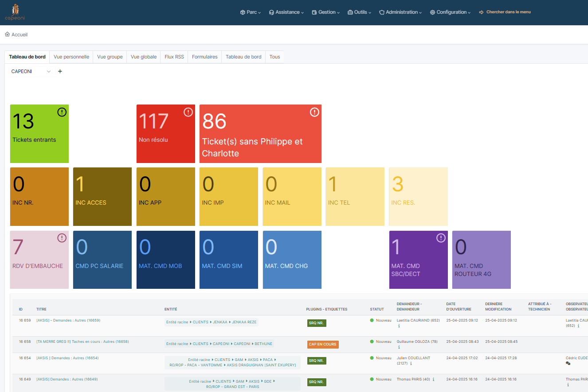Image resolution: width=588 pixels, height=392 pixels.
Task: Click the DATE D'OUVERTURE column header
Action: pos(459,307)
